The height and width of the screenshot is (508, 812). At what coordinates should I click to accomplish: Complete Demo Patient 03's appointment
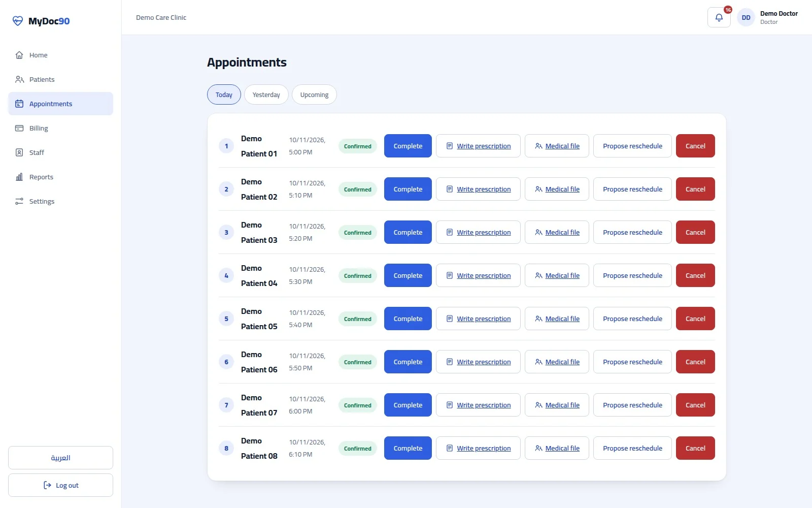[408, 232]
